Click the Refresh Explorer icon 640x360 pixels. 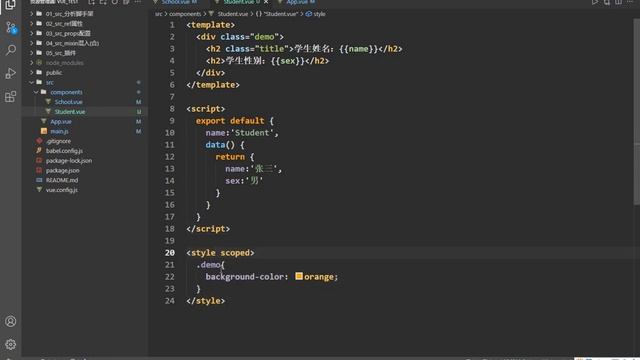tap(115, 2)
